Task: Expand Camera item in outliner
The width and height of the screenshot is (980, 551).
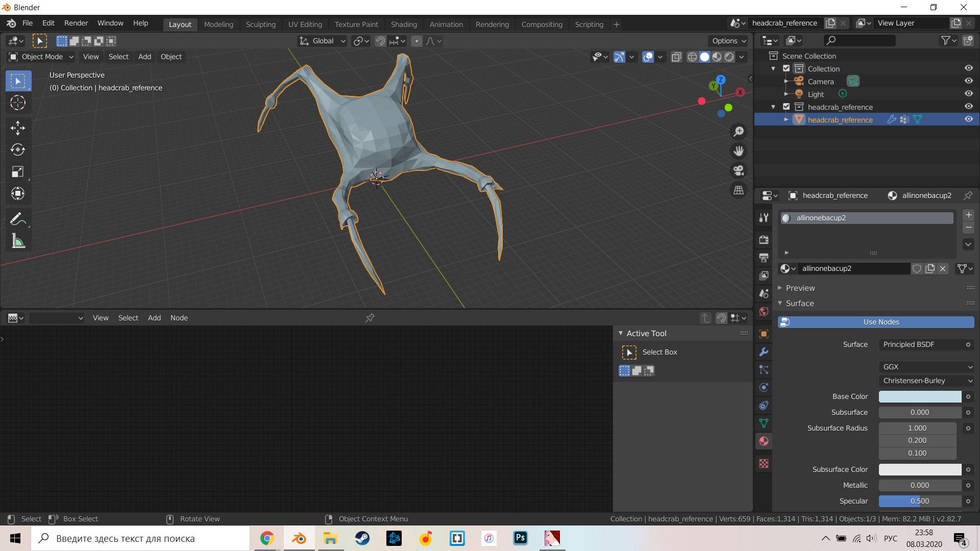Action: tap(786, 81)
